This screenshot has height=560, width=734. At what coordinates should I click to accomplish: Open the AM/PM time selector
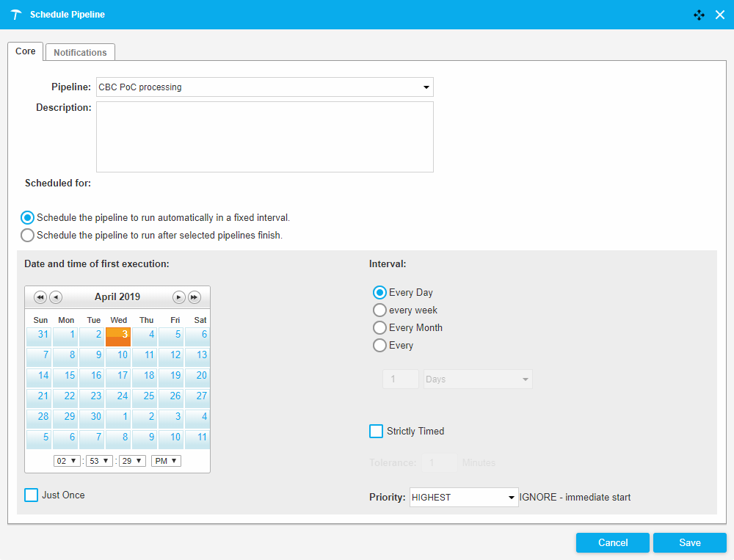(166, 461)
